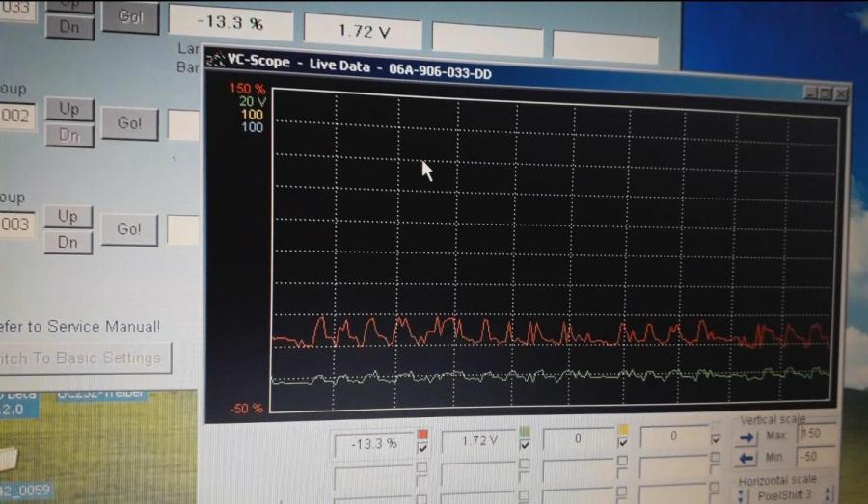Click the right arrow beside Vertical scale Max
Screen dimensions: 868x504
click(746, 438)
